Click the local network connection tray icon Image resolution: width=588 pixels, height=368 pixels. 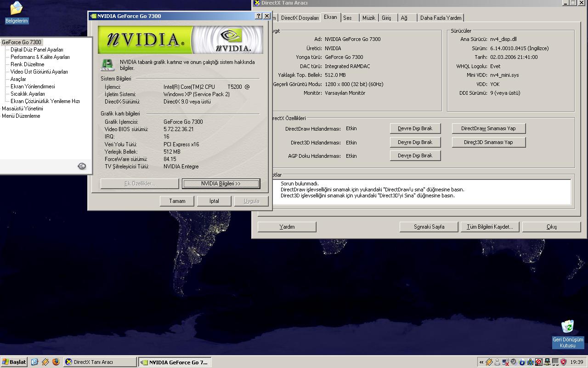tap(547, 362)
